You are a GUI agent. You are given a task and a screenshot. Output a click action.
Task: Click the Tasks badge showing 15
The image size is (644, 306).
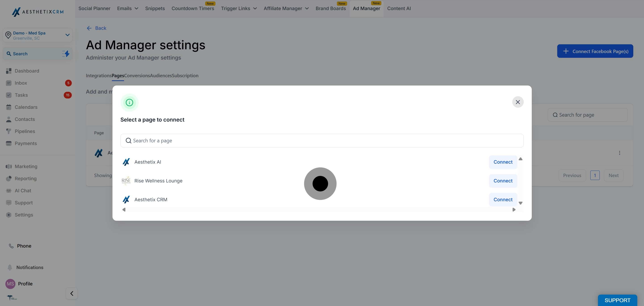click(x=68, y=95)
